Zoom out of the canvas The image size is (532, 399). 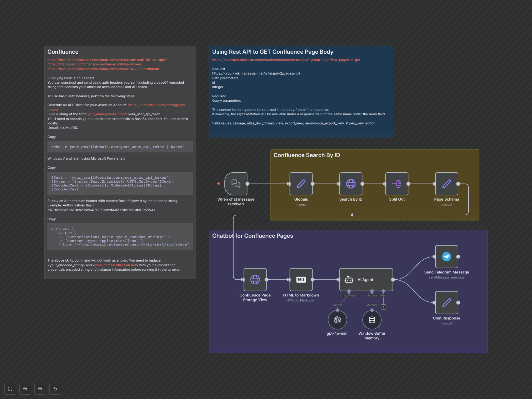pos(40,389)
